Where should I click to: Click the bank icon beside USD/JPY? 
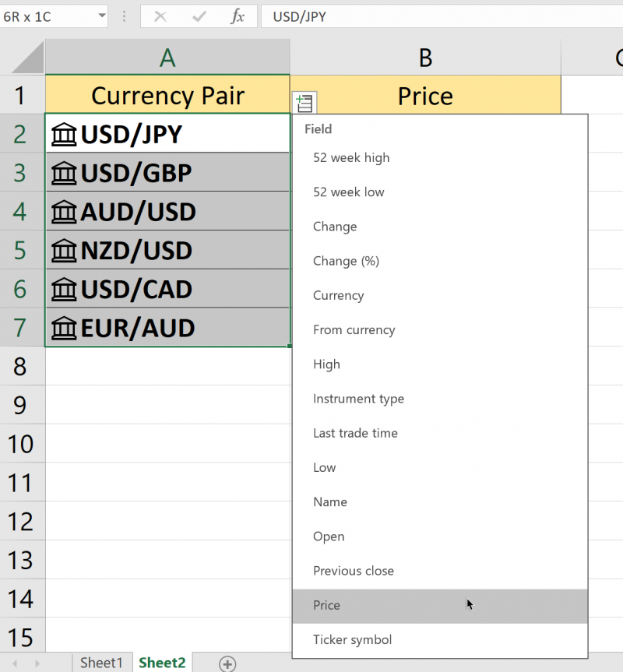click(x=63, y=133)
